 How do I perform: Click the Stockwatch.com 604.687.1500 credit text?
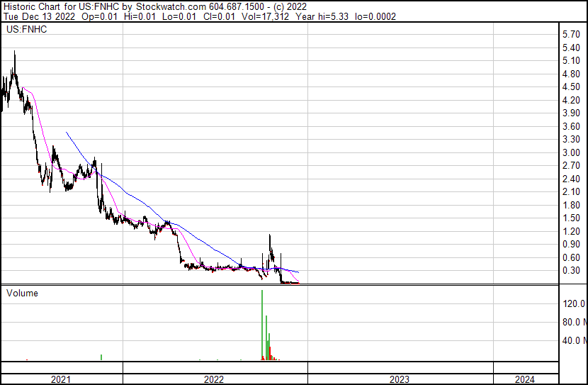click(x=200, y=7)
